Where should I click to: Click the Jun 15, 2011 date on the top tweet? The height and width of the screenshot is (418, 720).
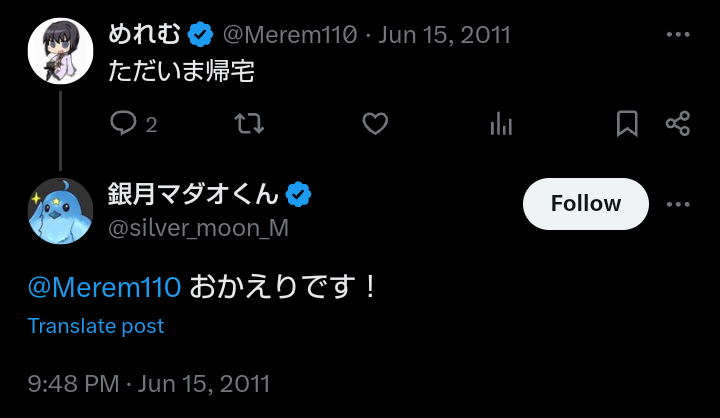click(x=444, y=35)
